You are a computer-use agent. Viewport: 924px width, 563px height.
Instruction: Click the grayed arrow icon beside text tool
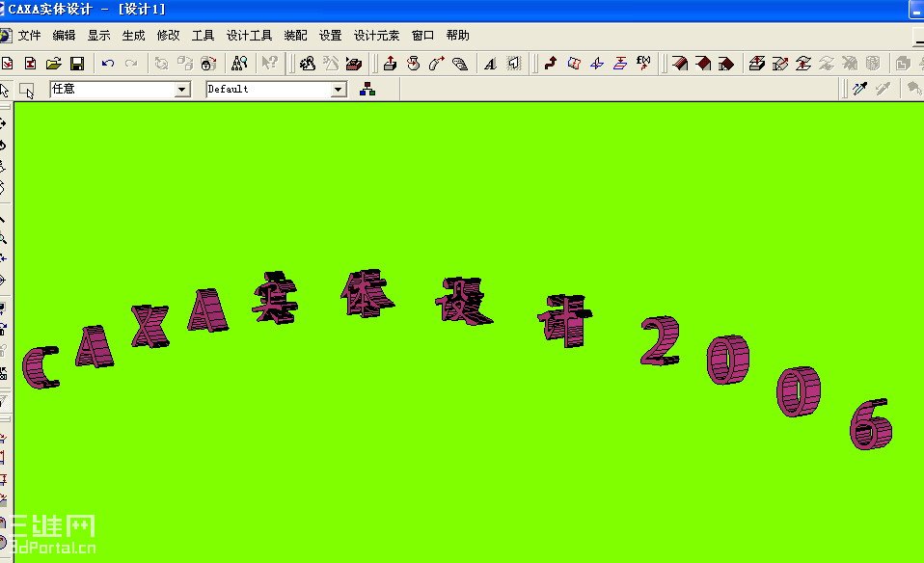tap(514, 63)
